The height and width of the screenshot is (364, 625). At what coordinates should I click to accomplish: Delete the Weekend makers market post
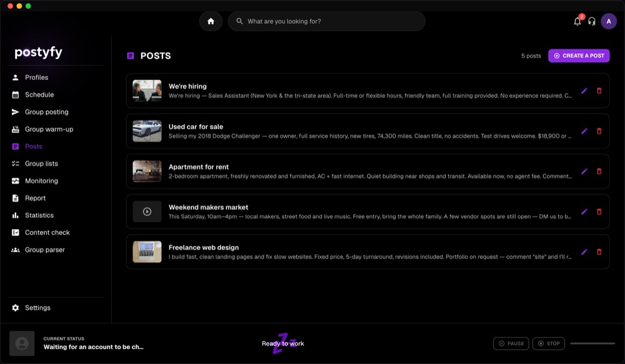(x=599, y=212)
